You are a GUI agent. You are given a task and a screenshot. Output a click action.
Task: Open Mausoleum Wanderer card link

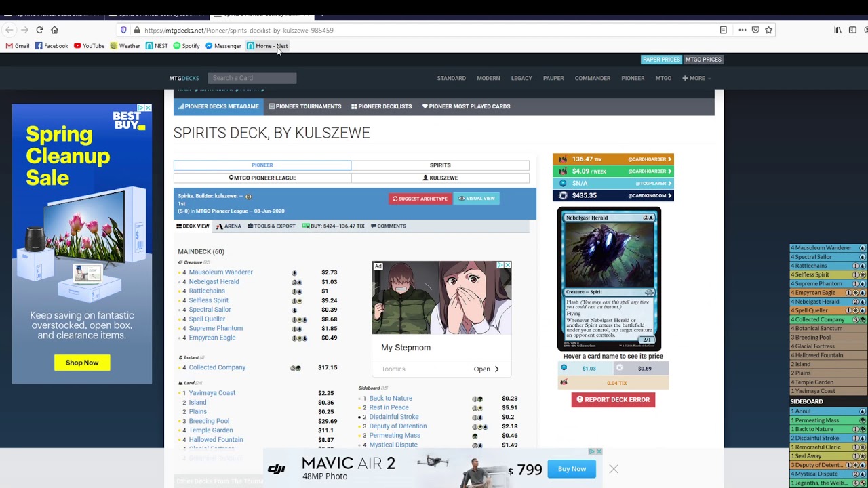(220, 272)
